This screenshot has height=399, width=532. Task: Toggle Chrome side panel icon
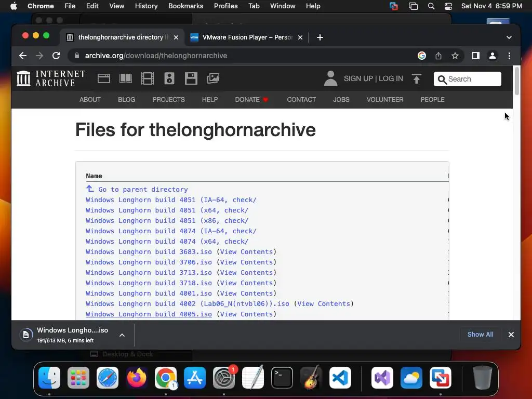coord(476,56)
